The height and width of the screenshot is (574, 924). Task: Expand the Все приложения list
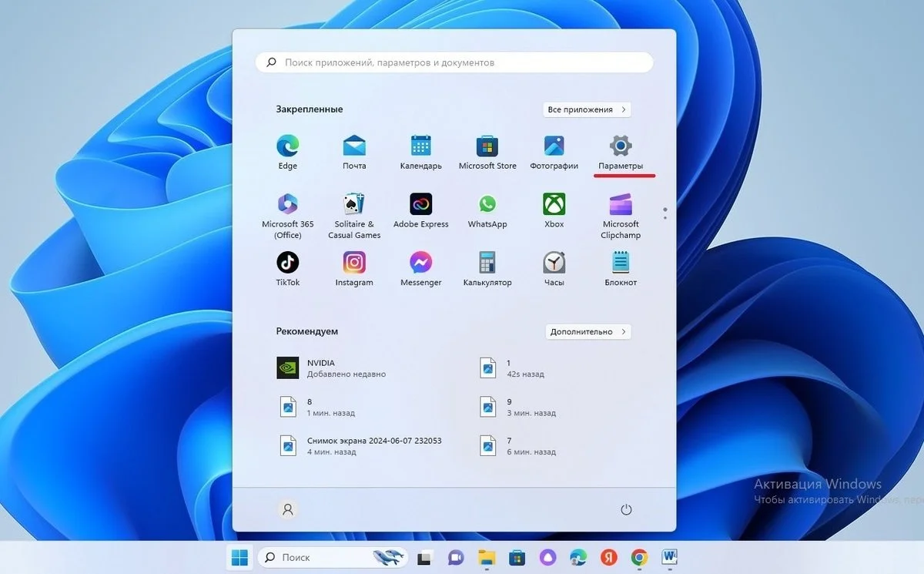click(x=588, y=109)
